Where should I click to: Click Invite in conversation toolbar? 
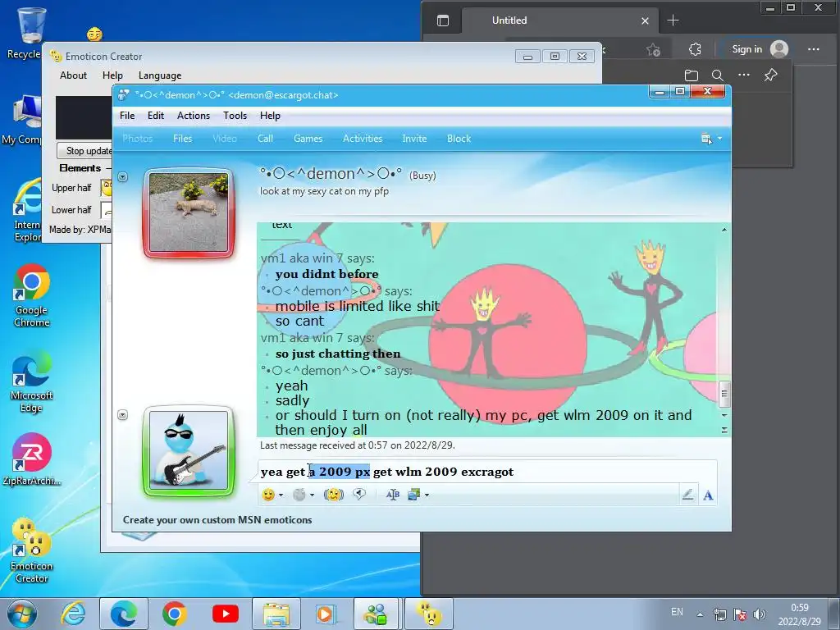click(x=414, y=139)
